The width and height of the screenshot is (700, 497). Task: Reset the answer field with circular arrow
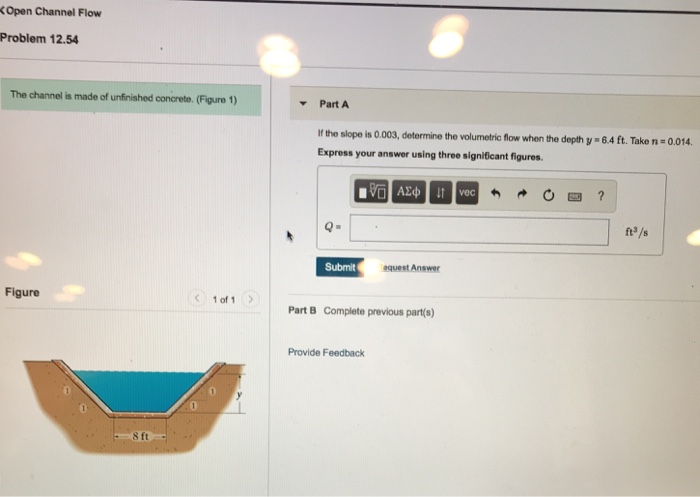tap(548, 195)
